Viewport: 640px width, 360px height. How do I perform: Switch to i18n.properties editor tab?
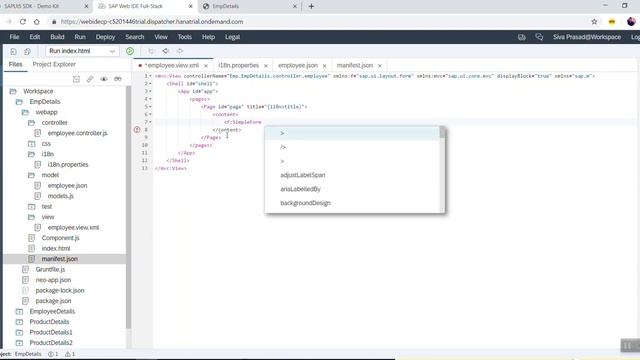[x=238, y=65]
